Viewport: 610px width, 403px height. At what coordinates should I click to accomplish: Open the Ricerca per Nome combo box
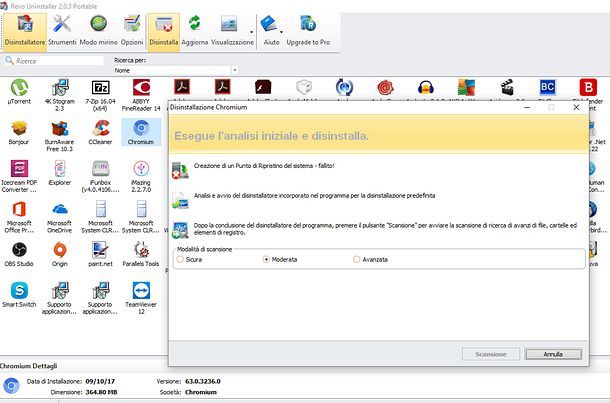point(175,70)
